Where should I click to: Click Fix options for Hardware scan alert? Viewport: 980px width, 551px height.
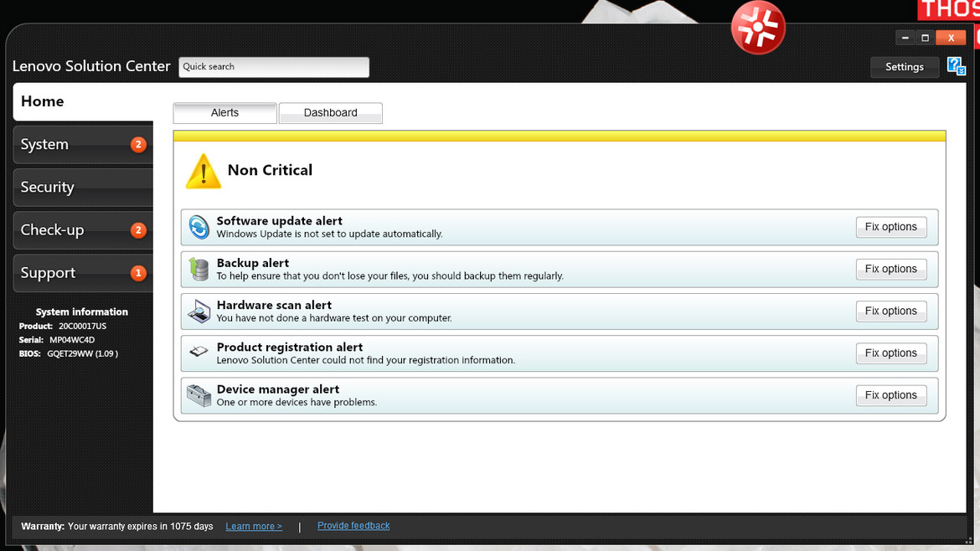coord(891,312)
